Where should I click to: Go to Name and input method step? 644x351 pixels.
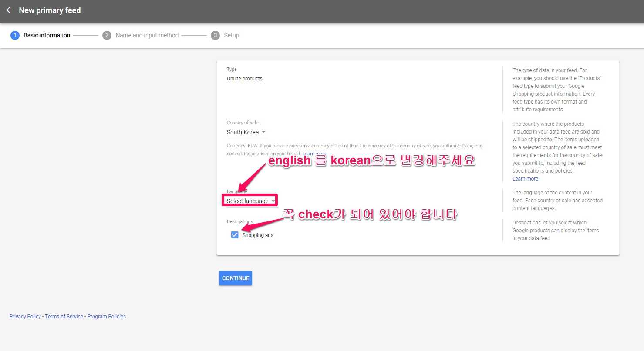(x=147, y=35)
